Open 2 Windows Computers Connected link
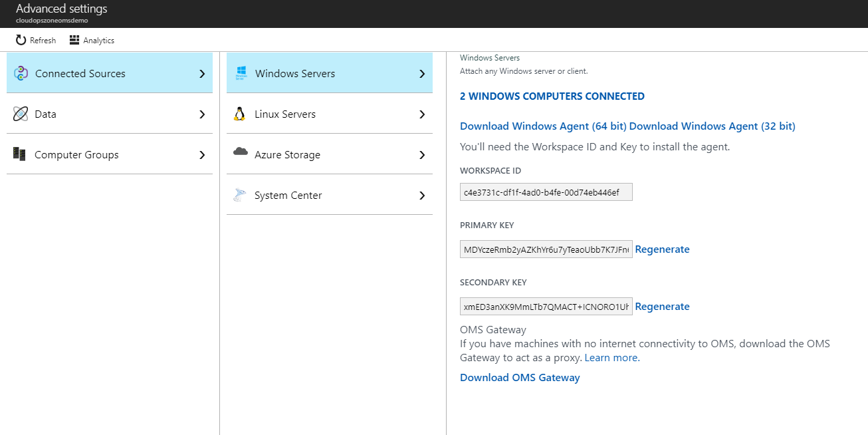The height and width of the screenshot is (435, 868). click(552, 96)
